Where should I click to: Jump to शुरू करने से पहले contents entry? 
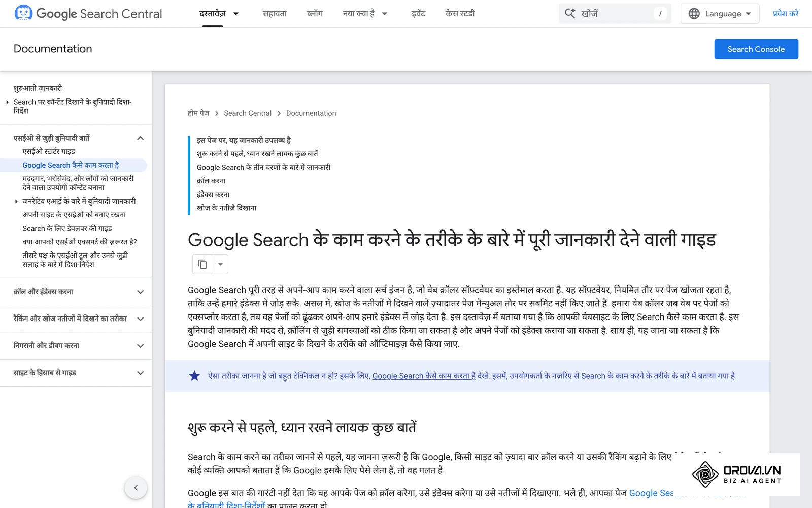point(257,154)
